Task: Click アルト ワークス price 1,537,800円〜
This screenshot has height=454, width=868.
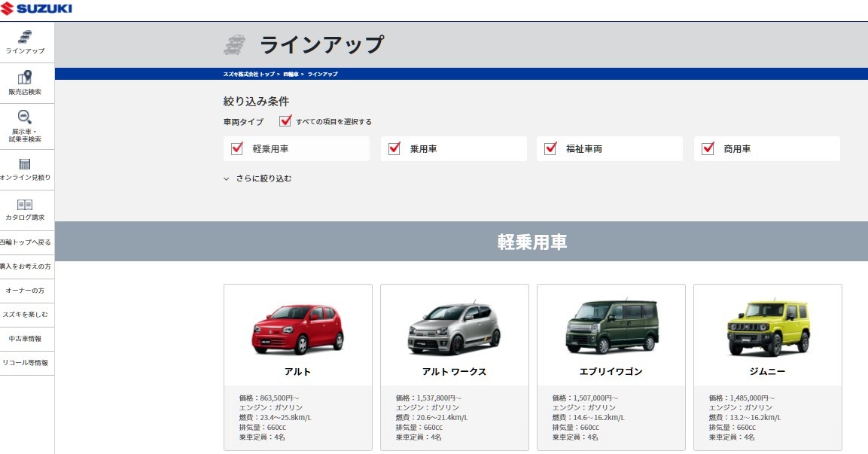Action: pyautogui.click(x=439, y=398)
